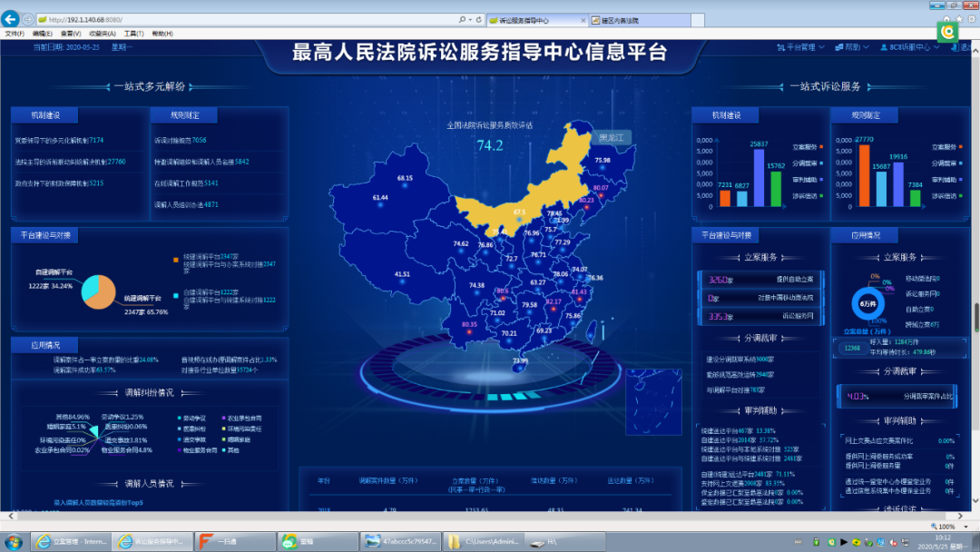
Task: Open C:\Users\Admini folder taskbar item
Action: point(483,541)
